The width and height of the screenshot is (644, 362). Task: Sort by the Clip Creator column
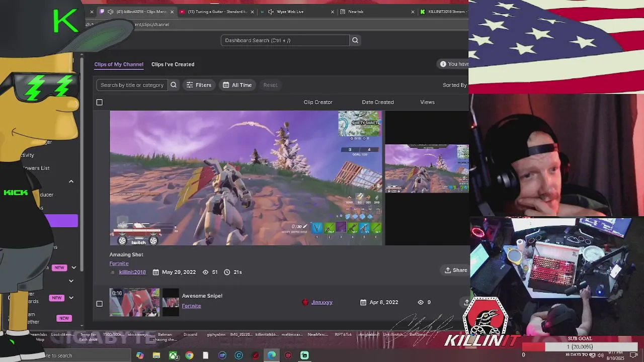click(318, 102)
